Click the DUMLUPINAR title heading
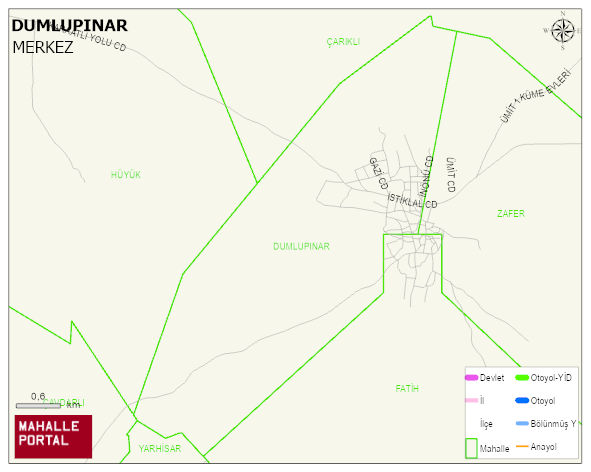 [x=70, y=26]
